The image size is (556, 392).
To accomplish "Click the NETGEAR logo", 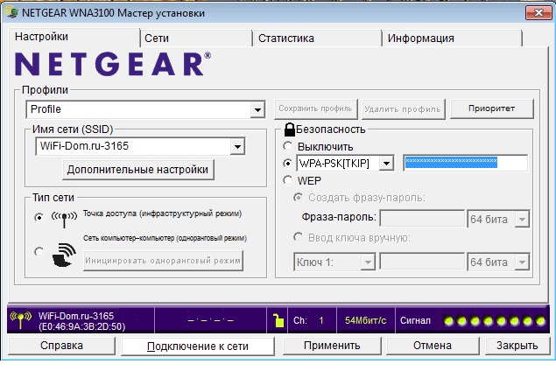I will tap(112, 66).
